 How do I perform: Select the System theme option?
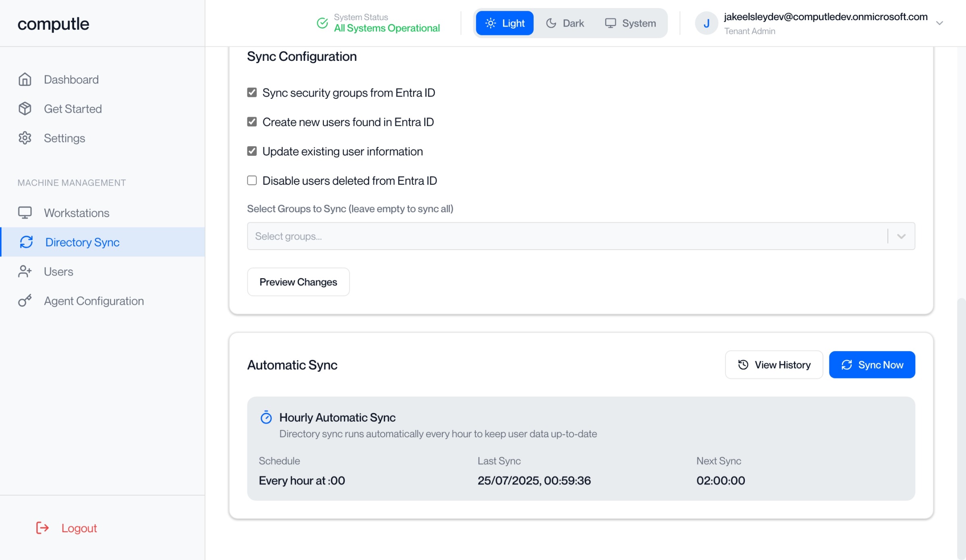pyautogui.click(x=630, y=23)
